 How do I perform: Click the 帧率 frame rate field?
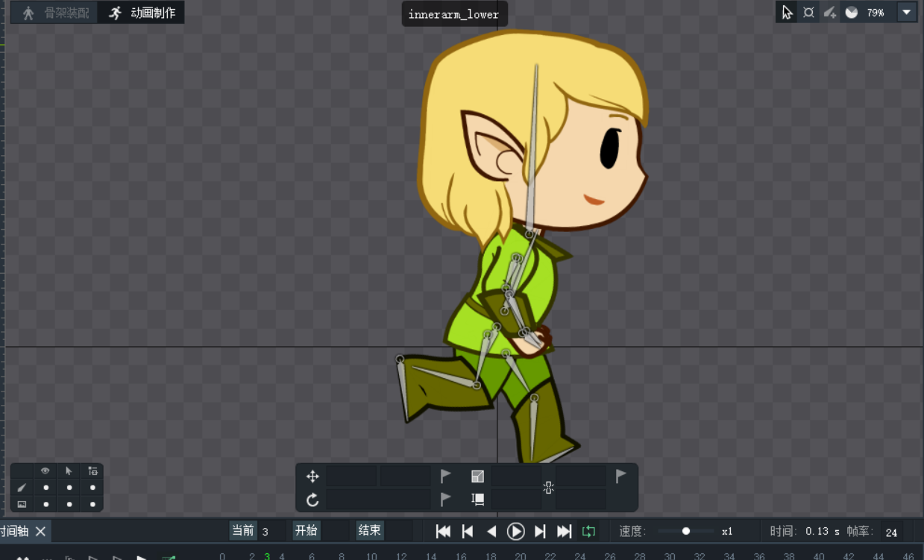click(x=891, y=532)
